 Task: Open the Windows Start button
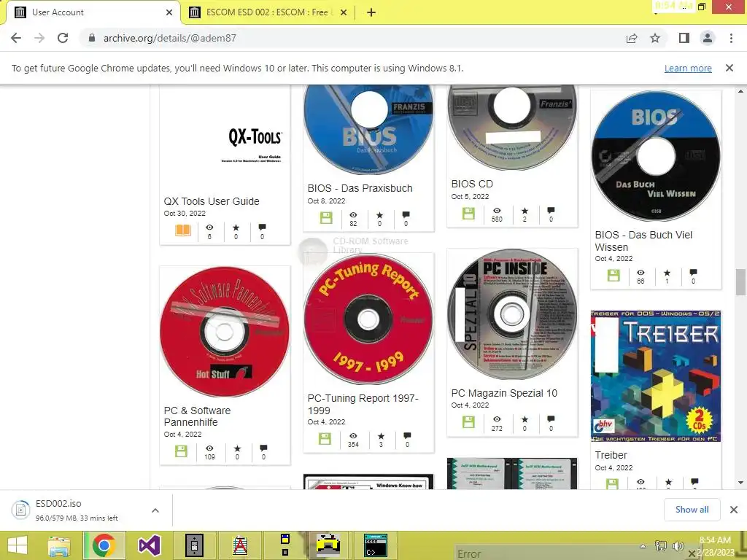pyautogui.click(x=18, y=545)
